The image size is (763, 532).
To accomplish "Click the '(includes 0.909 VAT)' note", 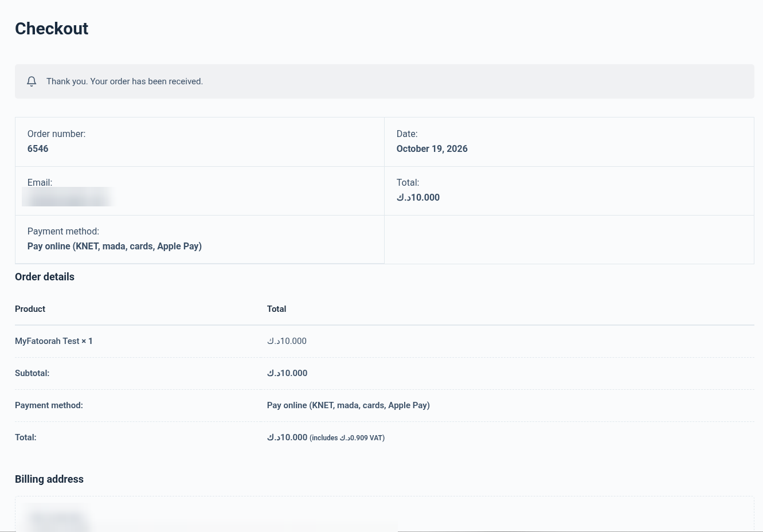I will (x=347, y=438).
